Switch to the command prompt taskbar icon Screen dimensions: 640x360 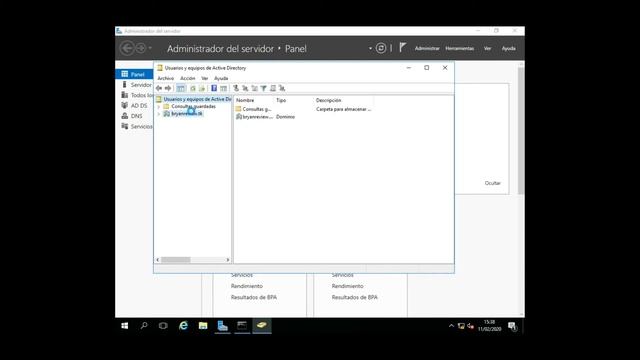point(242,325)
